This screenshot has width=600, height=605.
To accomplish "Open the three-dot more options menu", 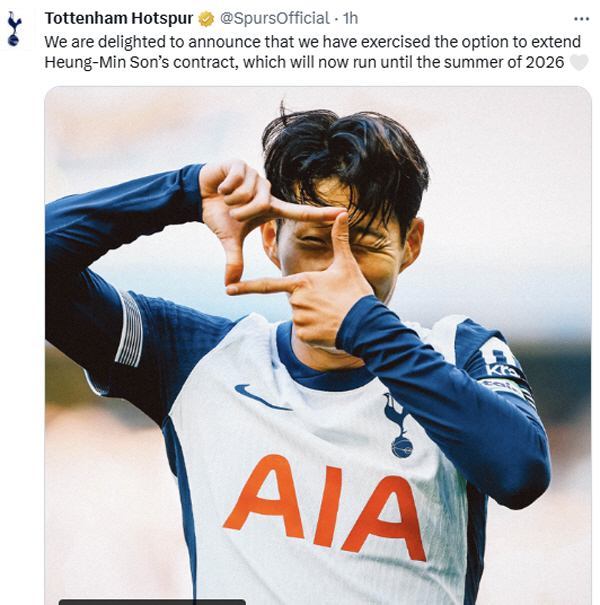I will 581,19.
